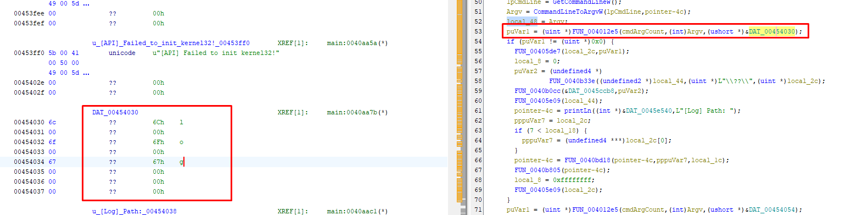
Task: Click the unicode mnemonic in listing
Action: [x=122, y=53]
